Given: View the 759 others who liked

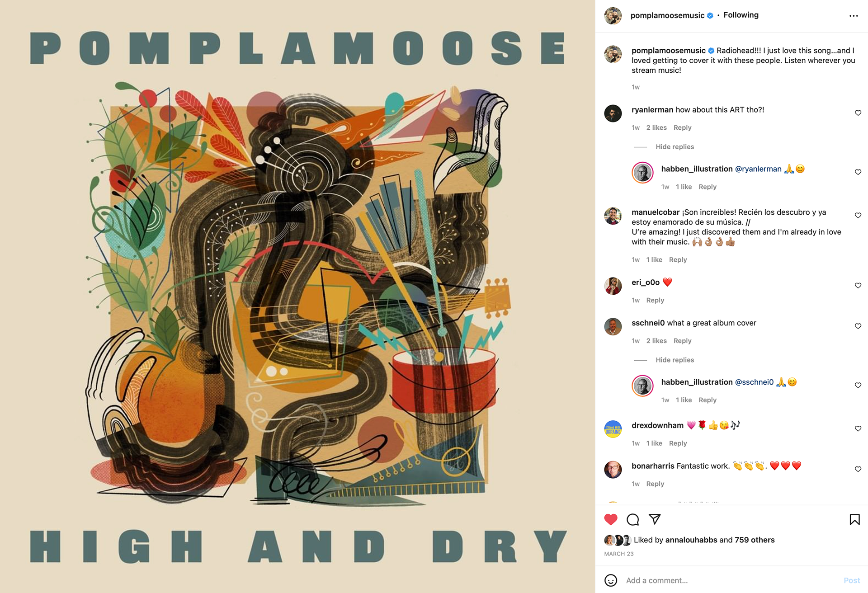Looking at the screenshot, I should tap(755, 540).
